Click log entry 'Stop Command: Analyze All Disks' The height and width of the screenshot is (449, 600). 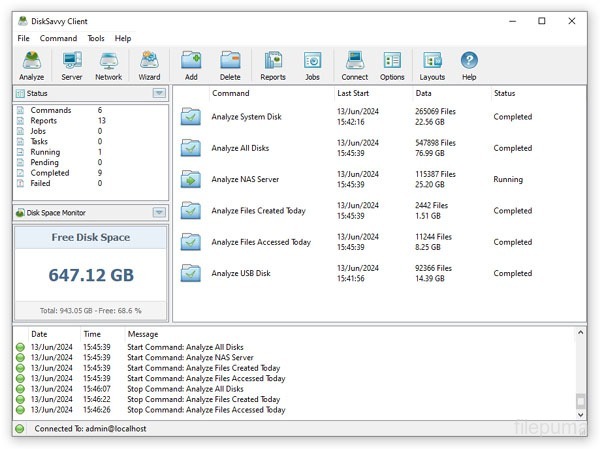click(x=185, y=389)
